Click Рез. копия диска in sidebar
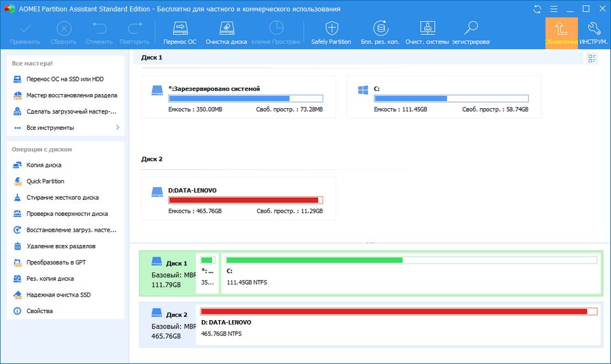This screenshot has height=364, width=611. [50, 279]
